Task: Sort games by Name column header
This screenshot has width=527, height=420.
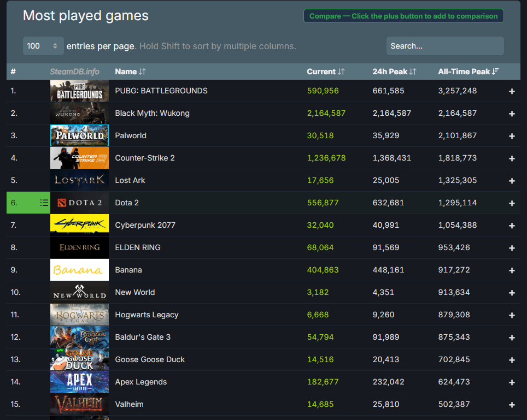Action: click(130, 72)
